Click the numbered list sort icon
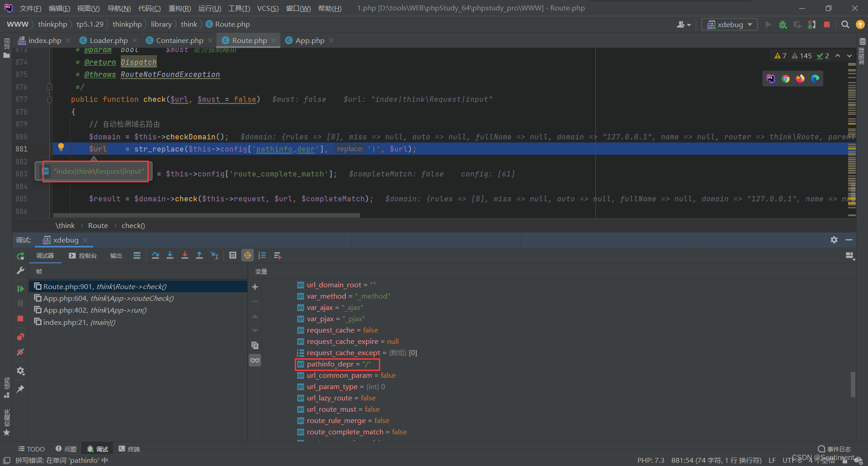 tap(262, 256)
